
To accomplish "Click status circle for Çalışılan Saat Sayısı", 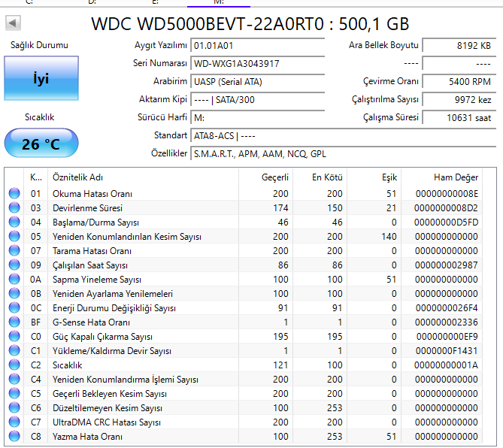I will [14, 265].
